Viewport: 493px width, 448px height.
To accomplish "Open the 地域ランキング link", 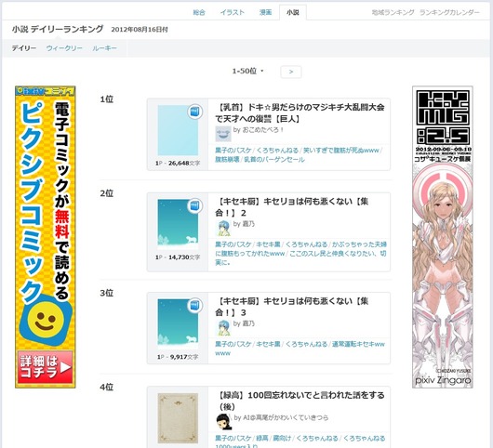I will (x=393, y=13).
